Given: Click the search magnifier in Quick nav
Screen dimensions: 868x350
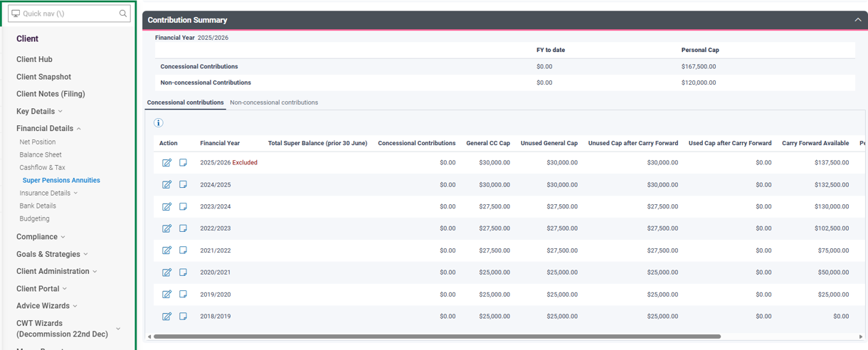Looking at the screenshot, I should 123,14.
